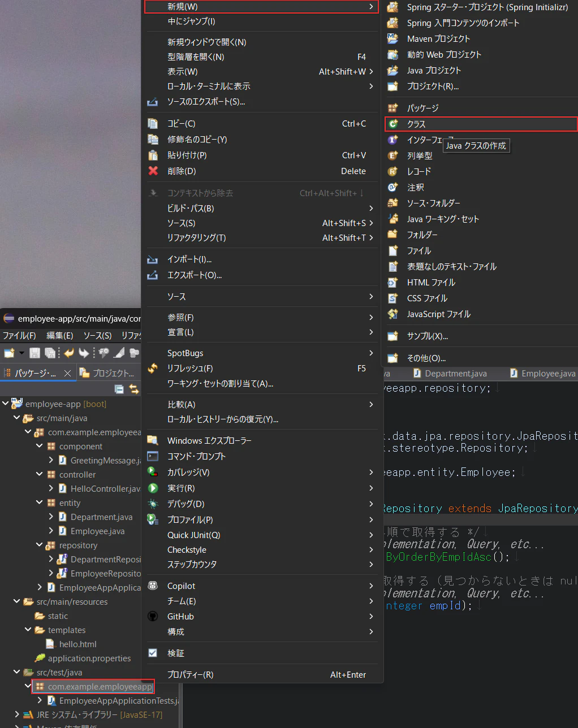Open the 新規(W) submenu
Screen dimensions: 578x728
[x=261, y=7]
